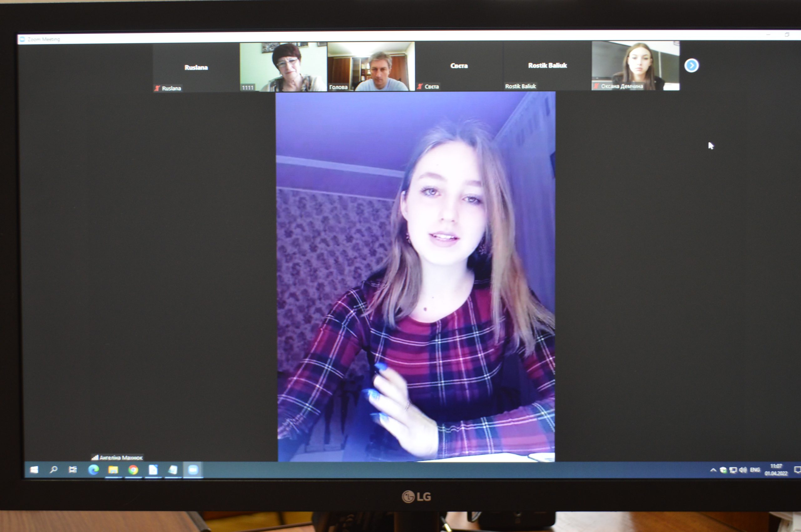801x532 pixels.
Task: Open Task View from taskbar
Action: click(x=73, y=469)
